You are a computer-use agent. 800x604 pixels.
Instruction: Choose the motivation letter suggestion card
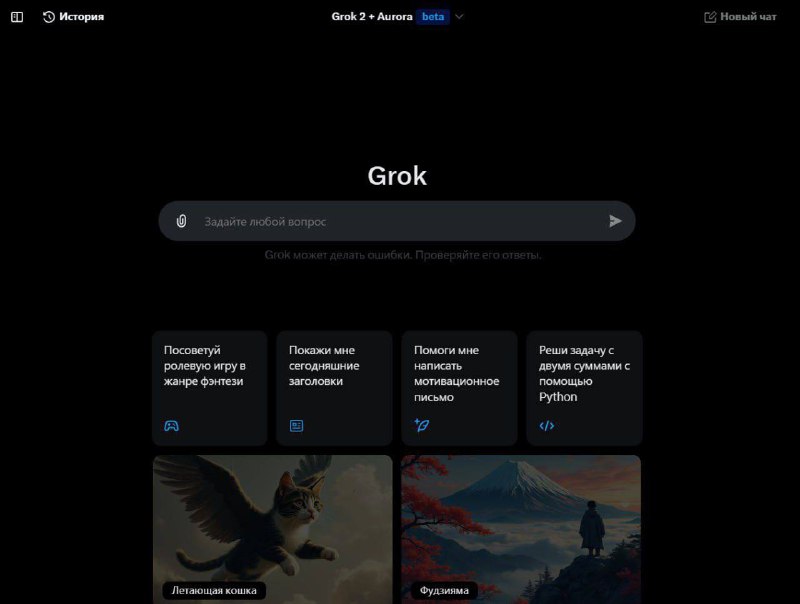[x=459, y=388]
